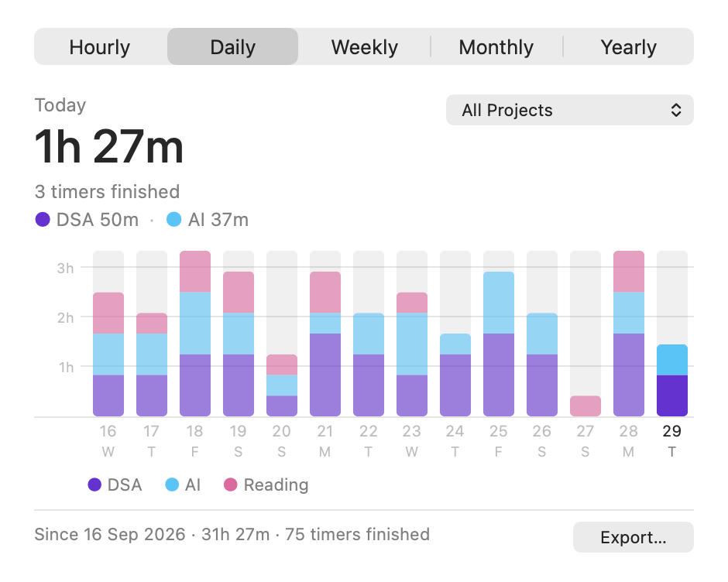728x582 pixels.
Task: Select the short bar for day 20
Action: (282, 385)
